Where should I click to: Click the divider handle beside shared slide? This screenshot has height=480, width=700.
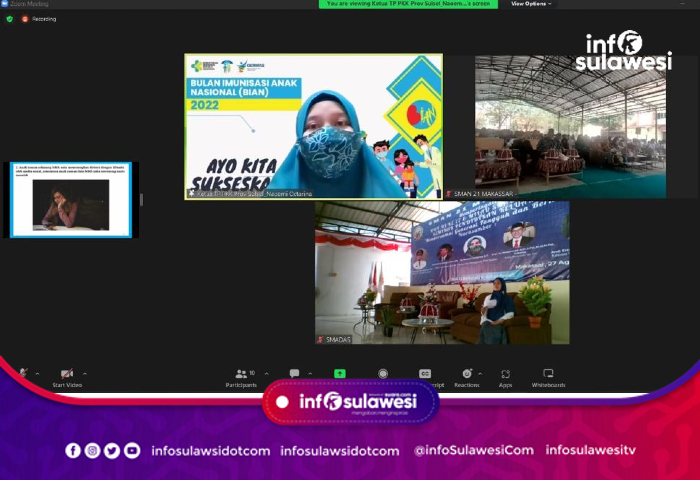pyautogui.click(x=142, y=200)
